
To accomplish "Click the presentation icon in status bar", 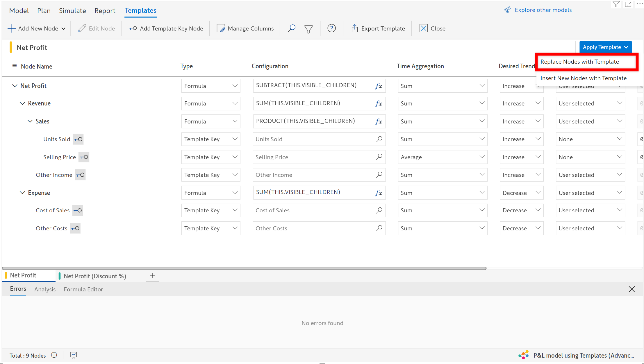I will tap(74, 355).
